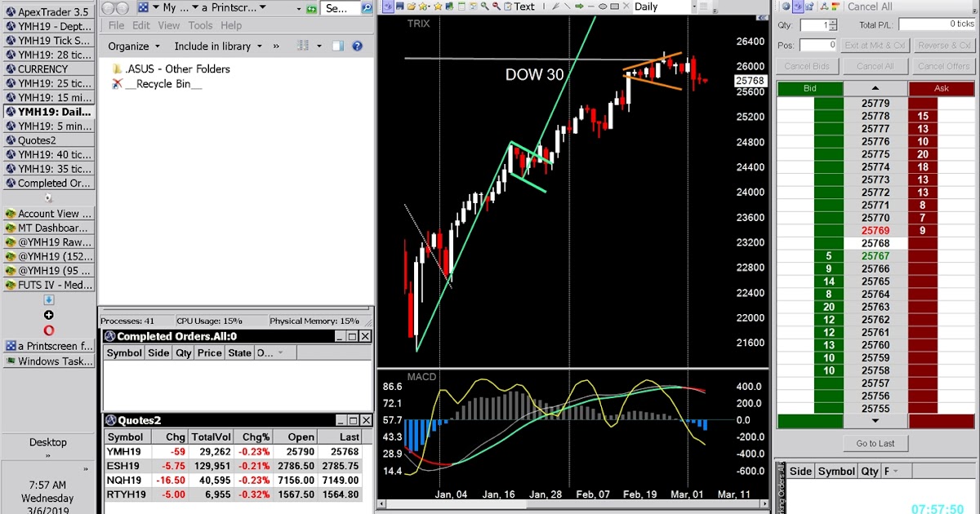Select the rectangle drawing tool
Viewport: 980px width, 514px height.
(x=614, y=7)
